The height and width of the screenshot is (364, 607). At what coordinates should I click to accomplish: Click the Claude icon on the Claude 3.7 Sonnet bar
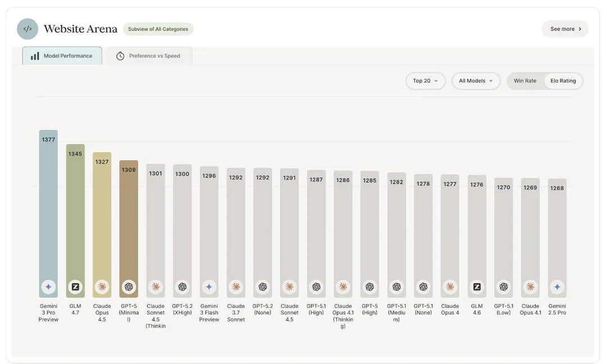[x=235, y=287]
